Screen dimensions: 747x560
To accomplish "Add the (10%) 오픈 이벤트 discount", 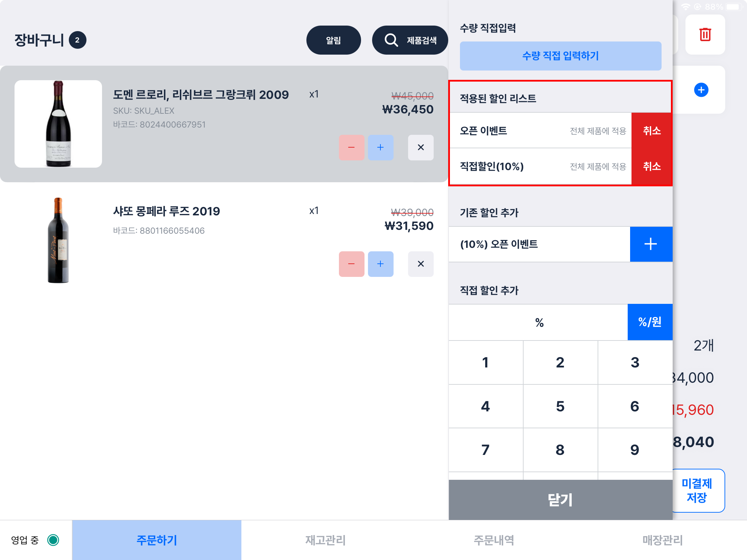I will point(651,244).
